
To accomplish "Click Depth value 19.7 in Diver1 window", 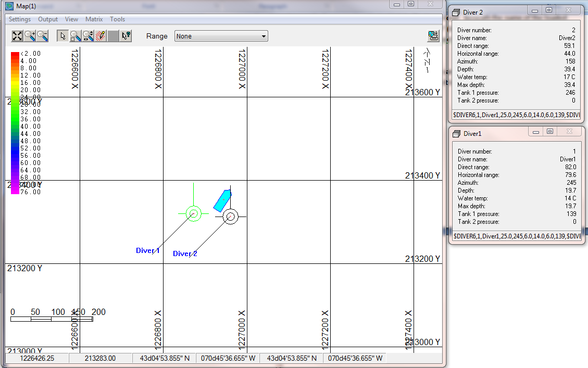I will pos(571,191).
